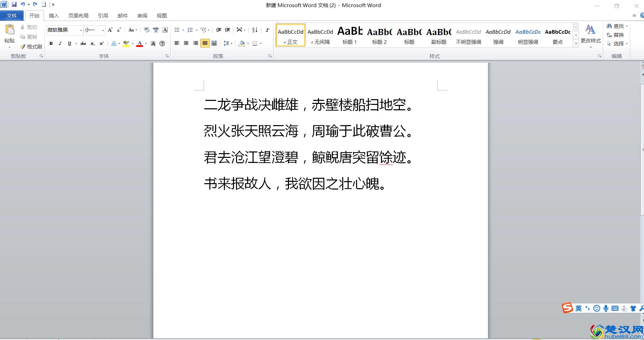Screen dimensions: 644x340
Task: Save document from Quick Access toolbar
Action: [x=13, y=4]
